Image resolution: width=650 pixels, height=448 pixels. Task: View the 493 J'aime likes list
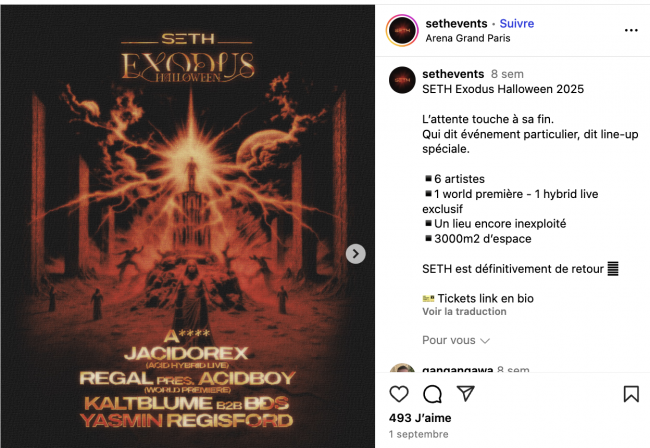(x=420, y=418)
